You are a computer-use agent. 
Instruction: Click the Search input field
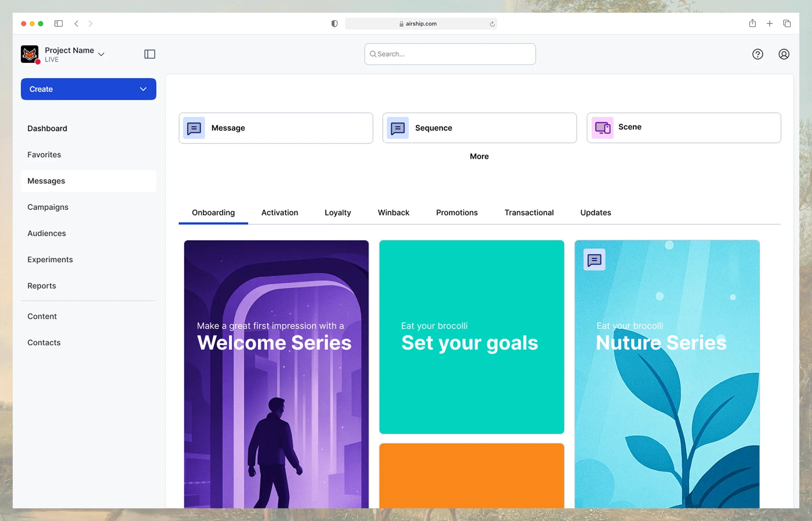[x=450, y=54]
